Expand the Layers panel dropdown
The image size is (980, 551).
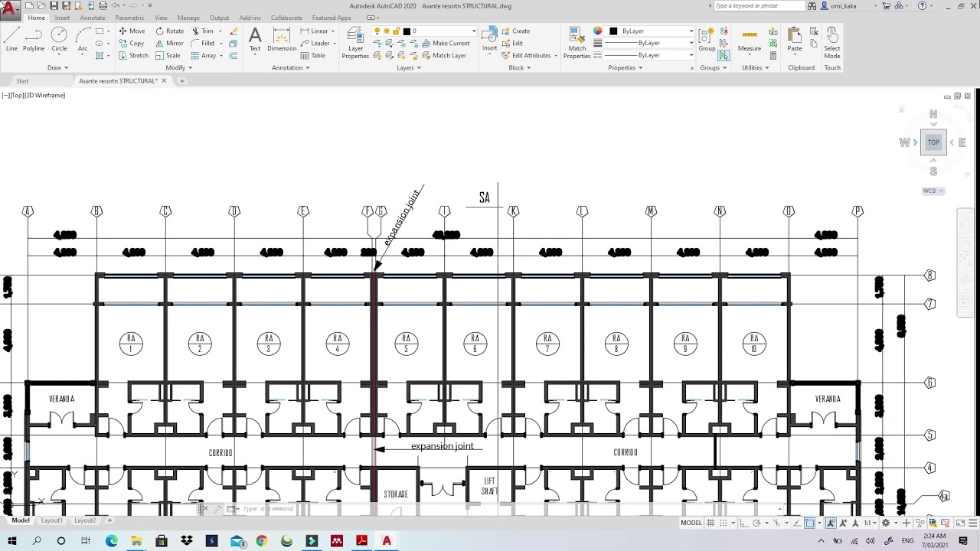(x=409, y=67)
